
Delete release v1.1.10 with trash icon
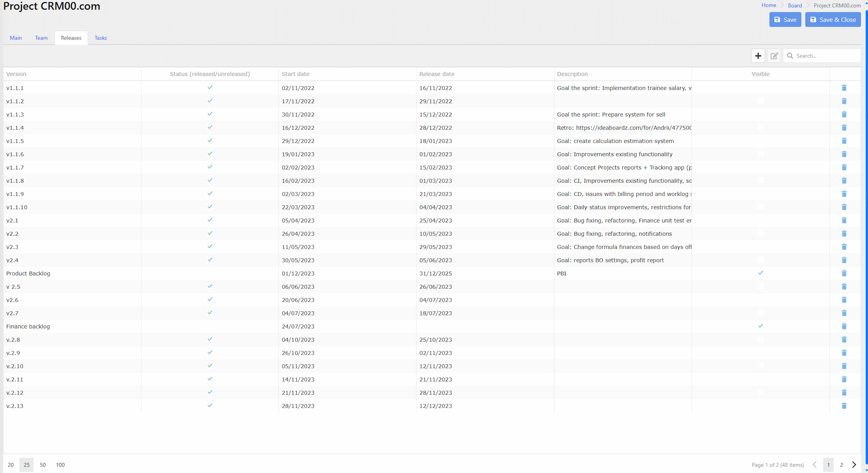point(844,207)
